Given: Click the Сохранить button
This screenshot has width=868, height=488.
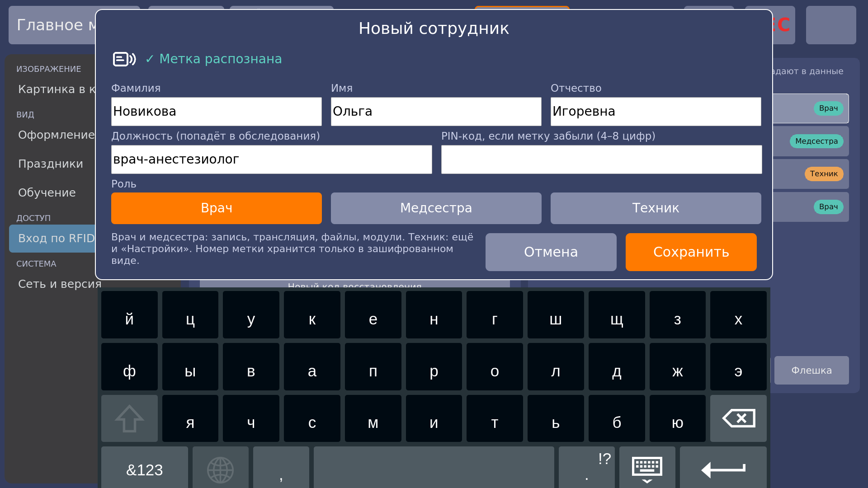Looking at the screenshot, I should 691,252.
